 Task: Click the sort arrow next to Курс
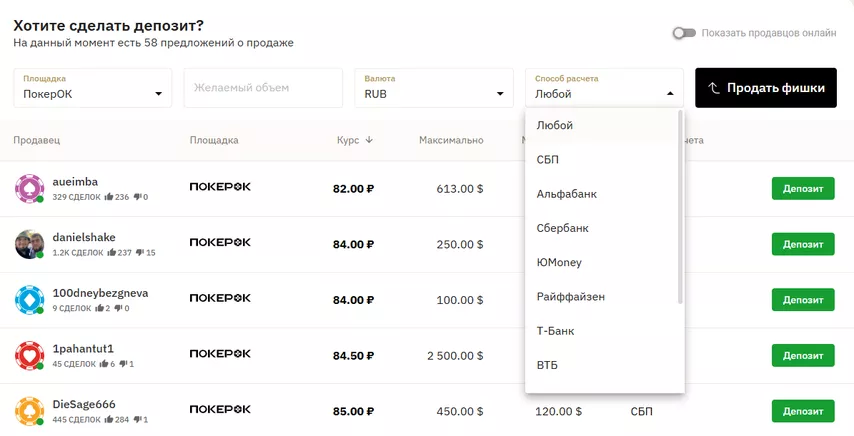click(x=369, y=140)
